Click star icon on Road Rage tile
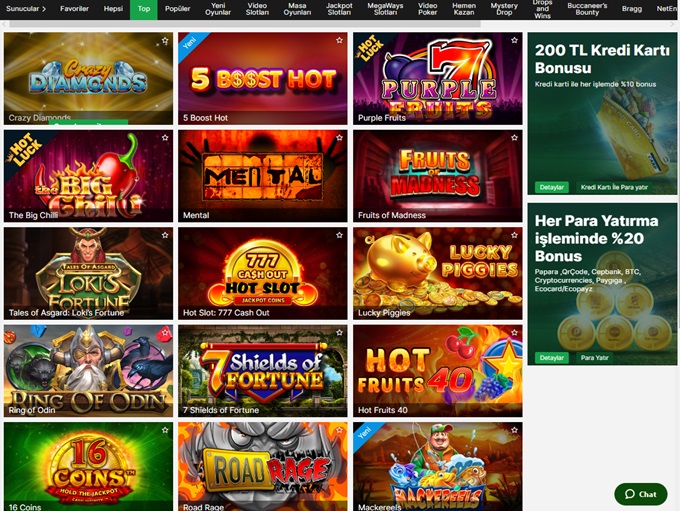 [340, 430]
